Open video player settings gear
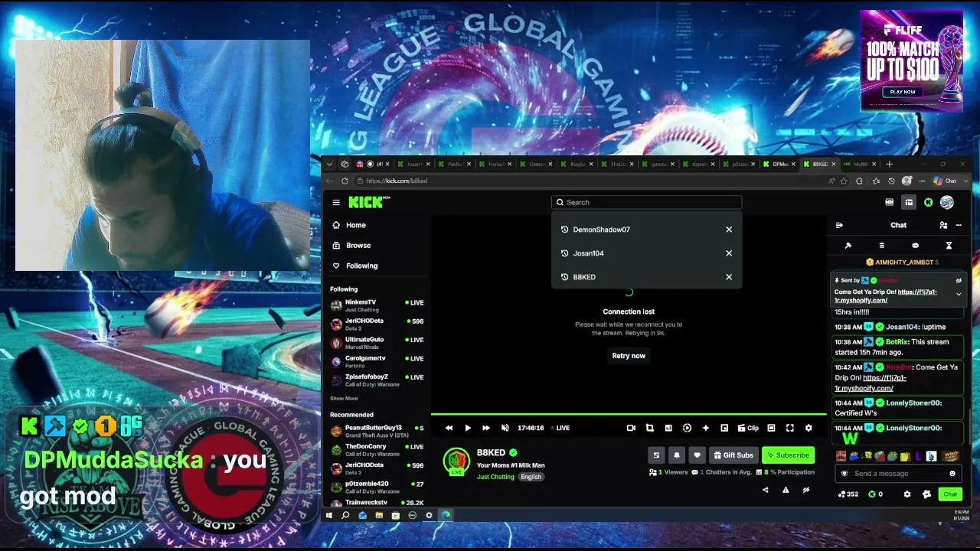This screenshot has height=551, width=980. [x=808, y=428]
